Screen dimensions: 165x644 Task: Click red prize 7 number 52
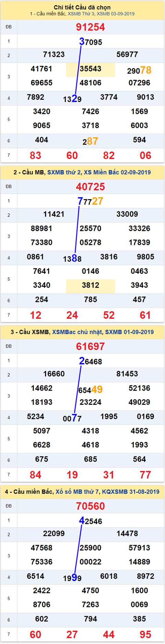[x=109, y=315]
